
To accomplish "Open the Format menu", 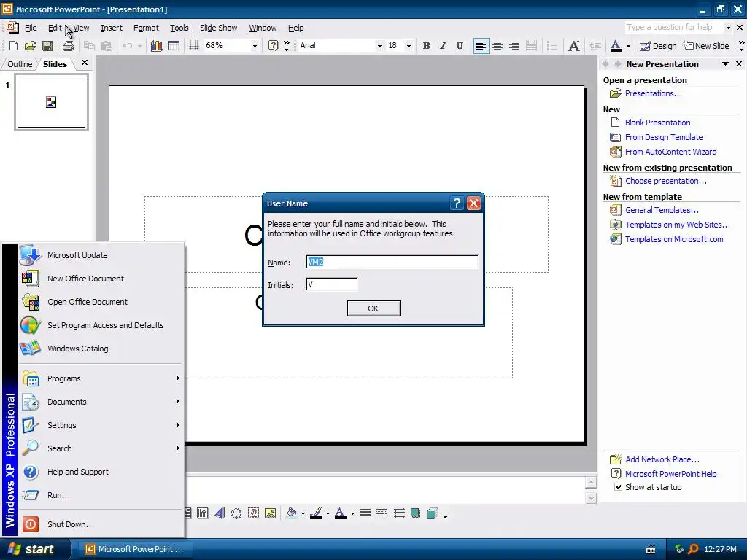I will click(146, 28).
